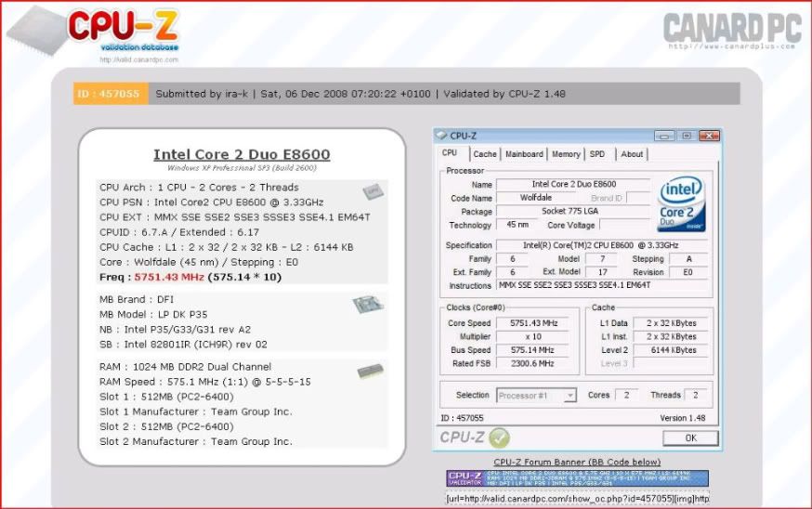This screenshot has width=812, height=509.
Task: Click the Revision field E0
Action: (x=688, y=272)
